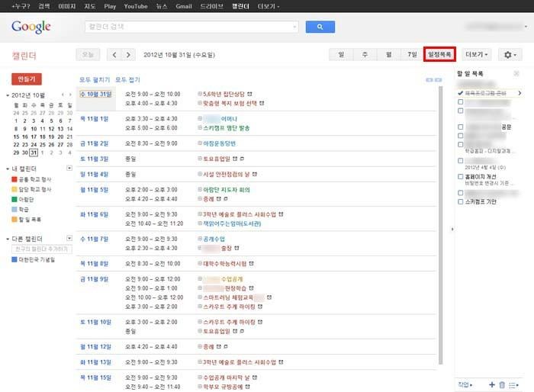Open the 목 11월 1일 date link

[94, 119]
